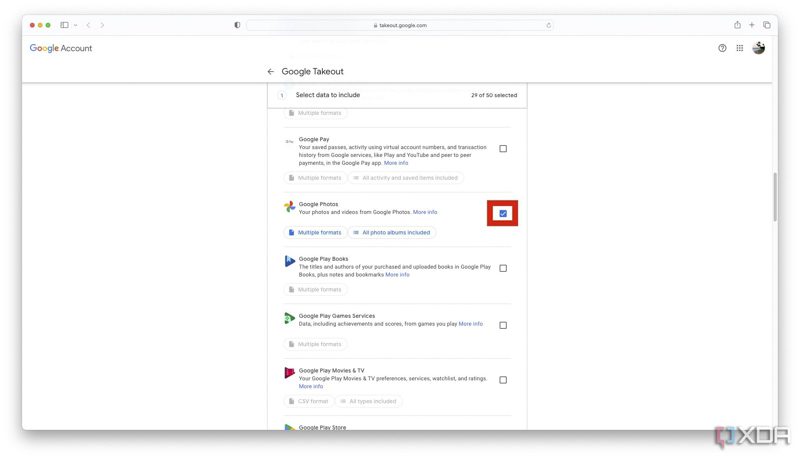Viewport: 800px width, 459px height.
Task: Click the Google Play Books title
Action: tap(323, 259)
